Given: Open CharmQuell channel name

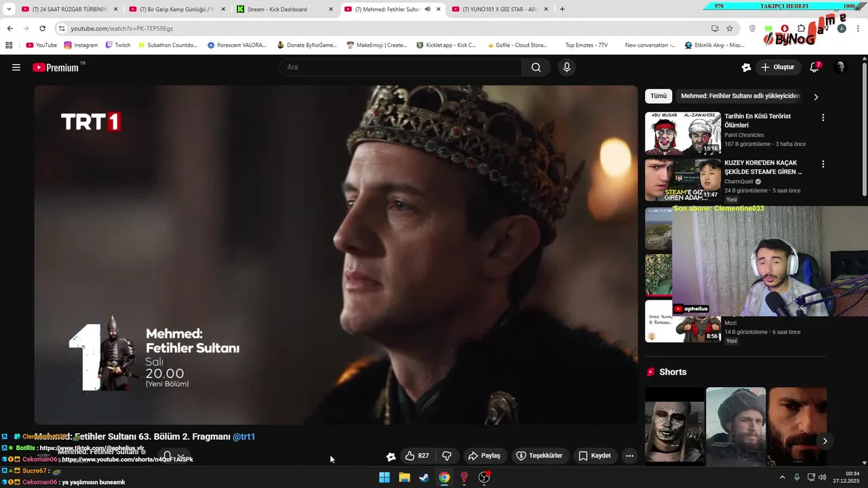Looking at the screenshot, I should click(x=738, y=182).
